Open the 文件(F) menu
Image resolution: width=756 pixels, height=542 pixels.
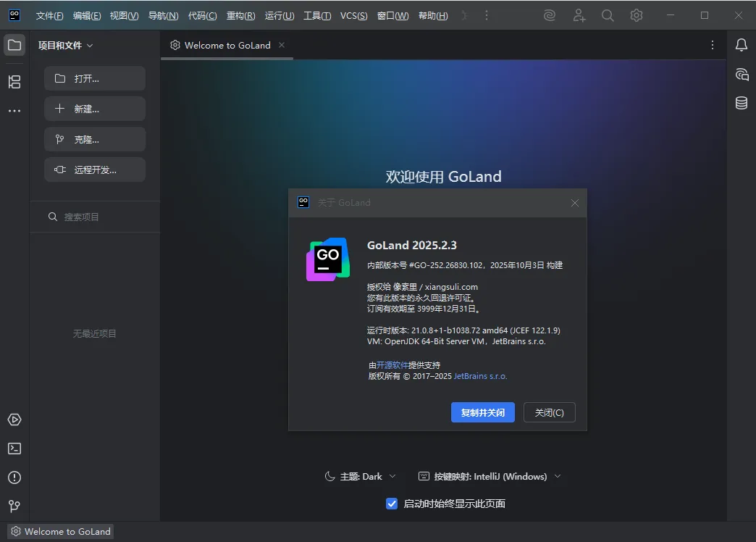click(x=50, y=15)
